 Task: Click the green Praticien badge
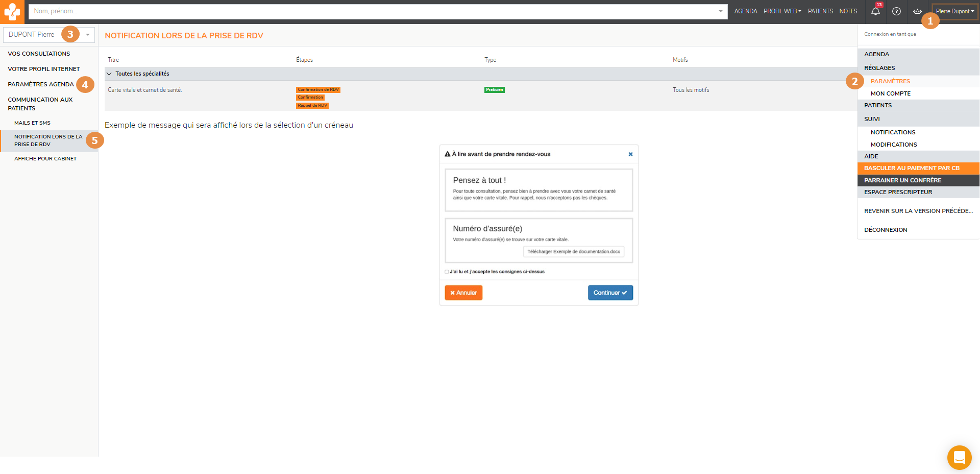click(494, 90)
